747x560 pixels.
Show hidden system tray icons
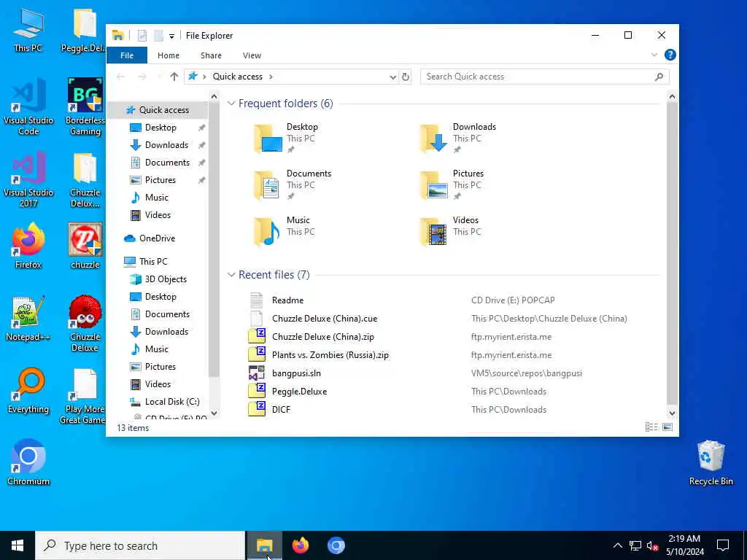click(617, 545)
